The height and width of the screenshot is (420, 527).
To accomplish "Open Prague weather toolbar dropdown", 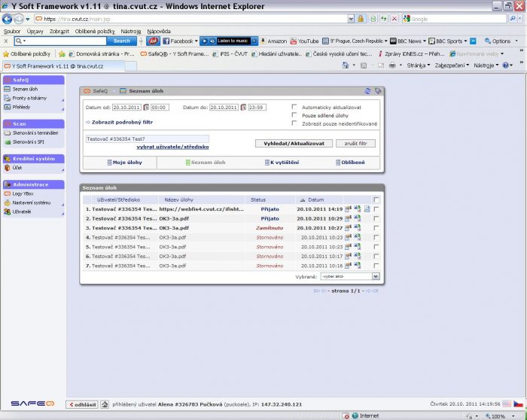I will coord(385,41).
